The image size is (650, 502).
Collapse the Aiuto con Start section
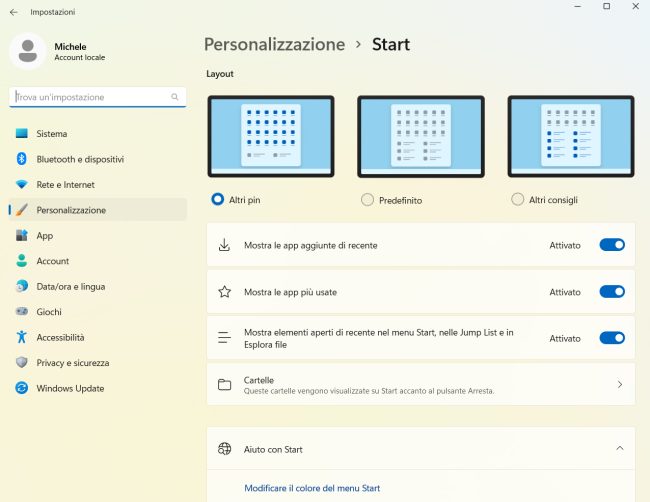[620, 448]
